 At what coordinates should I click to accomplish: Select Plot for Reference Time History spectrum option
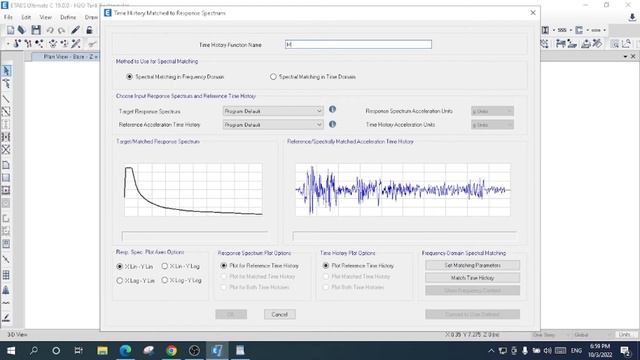click(260, 265)
